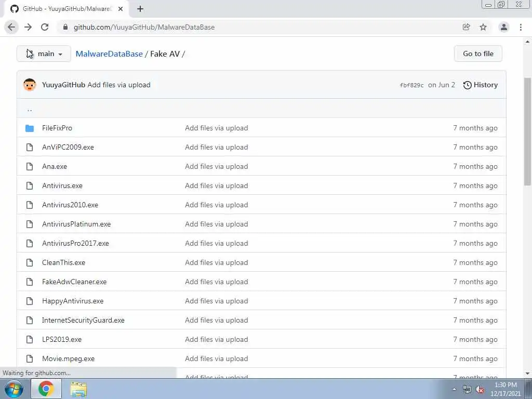Bookmark this page with the star icon
The image size is (532, 399).
483,27
